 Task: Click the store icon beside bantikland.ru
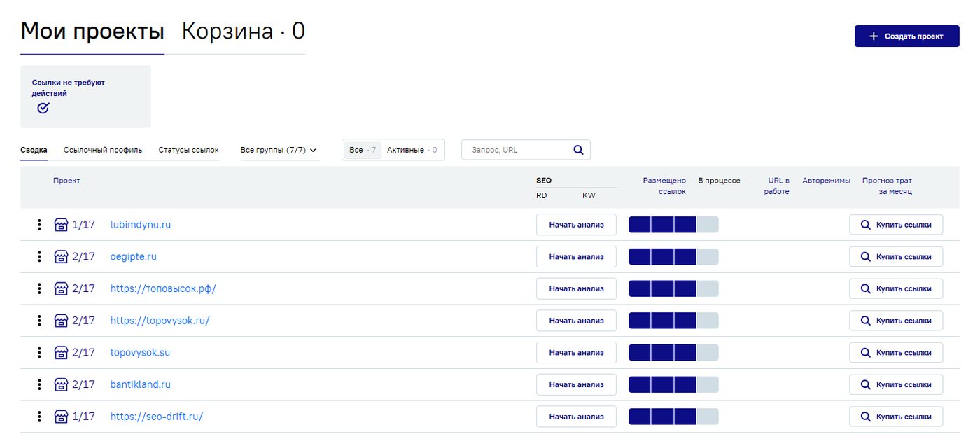tap(61, 384)
